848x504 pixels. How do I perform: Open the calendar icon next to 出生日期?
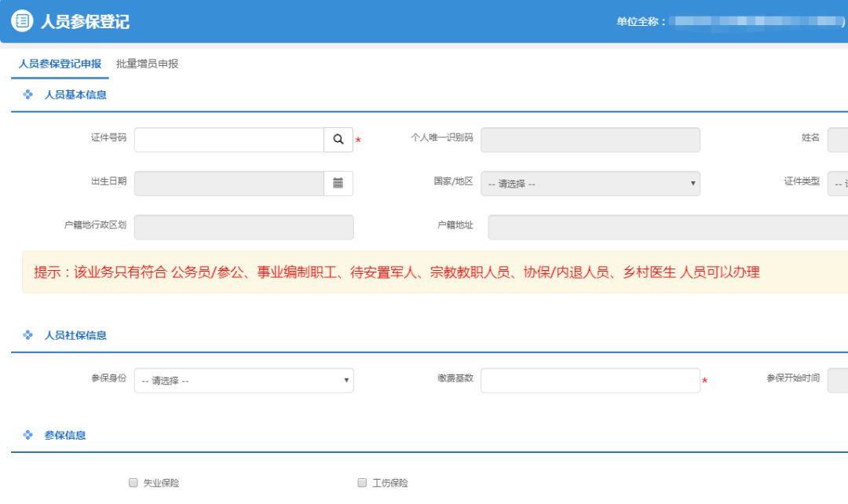pos(338,183)
